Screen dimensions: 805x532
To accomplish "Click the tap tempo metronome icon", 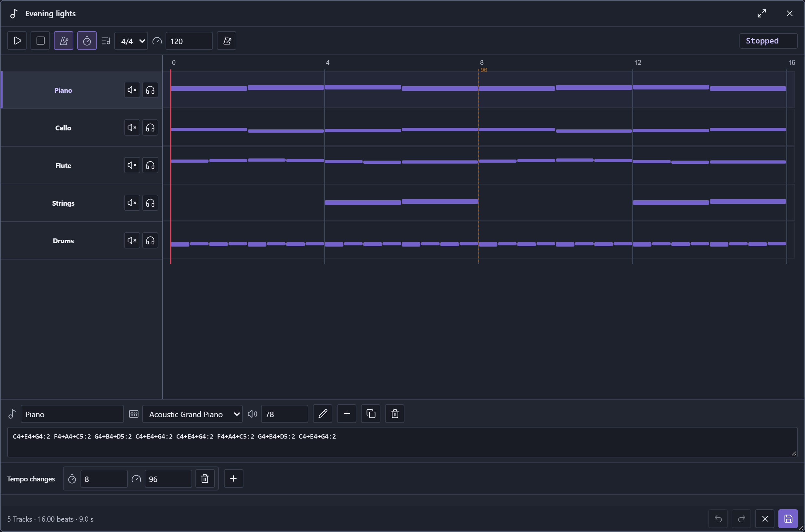I will (x=227, y=41).
